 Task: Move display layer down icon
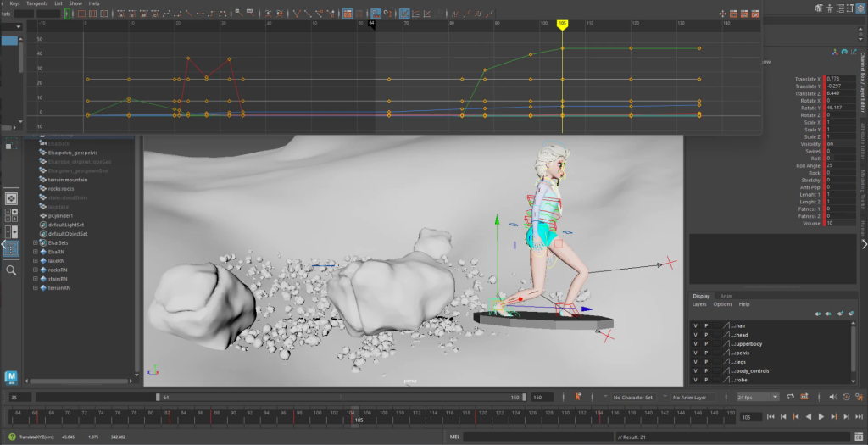tap(827, 314)
